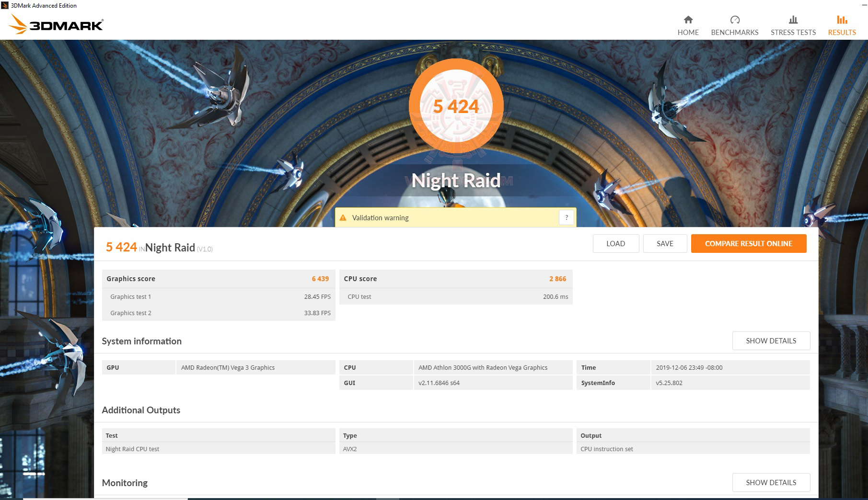Click the CPU instruction set output cell
Viewport: 868px width, 500px height.
click(x=693, y=449)
